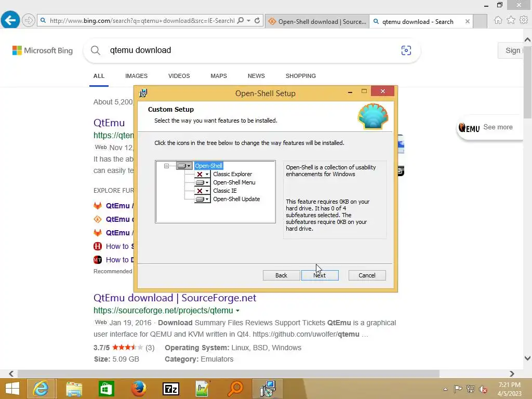Open Internet Explorer from taskbar
532x399 pixels.
41,389
